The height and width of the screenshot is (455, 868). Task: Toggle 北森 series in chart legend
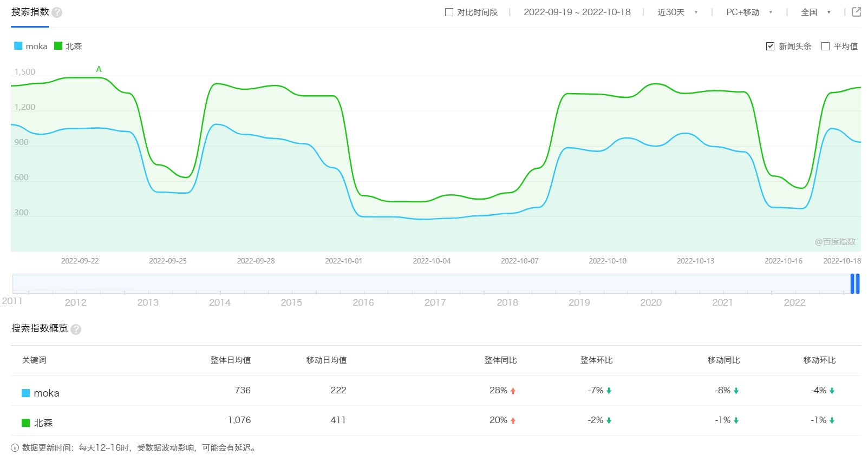[x=68, y=47]
